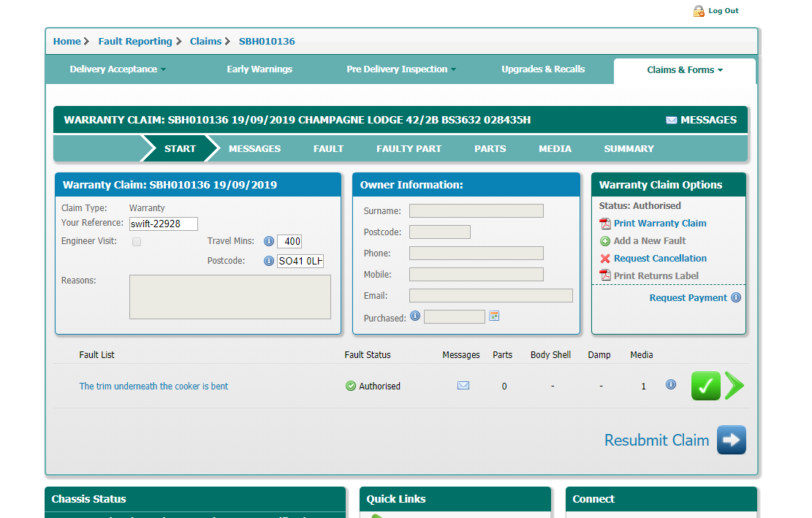The image size is (812, 518).
Task: Click the info icon in the fault row
Action: click(671, 385)
